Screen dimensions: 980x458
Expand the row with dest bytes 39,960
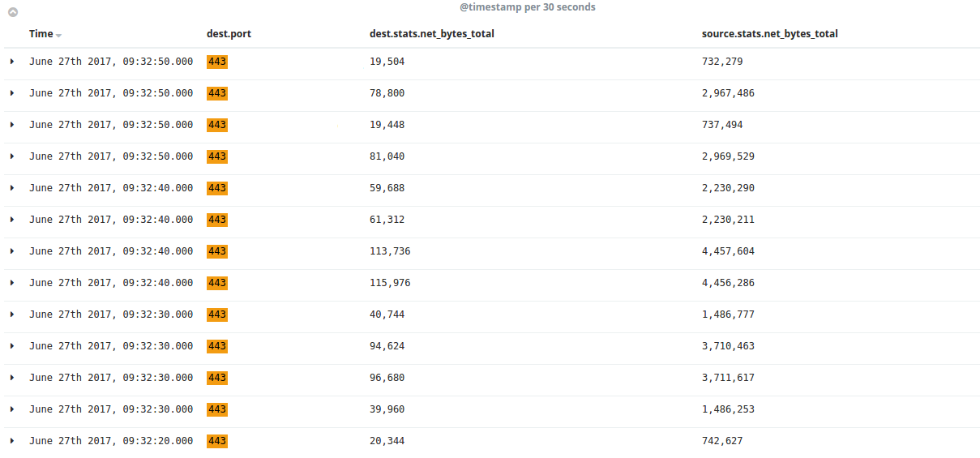pyautogui.click(x=12, y=409)
